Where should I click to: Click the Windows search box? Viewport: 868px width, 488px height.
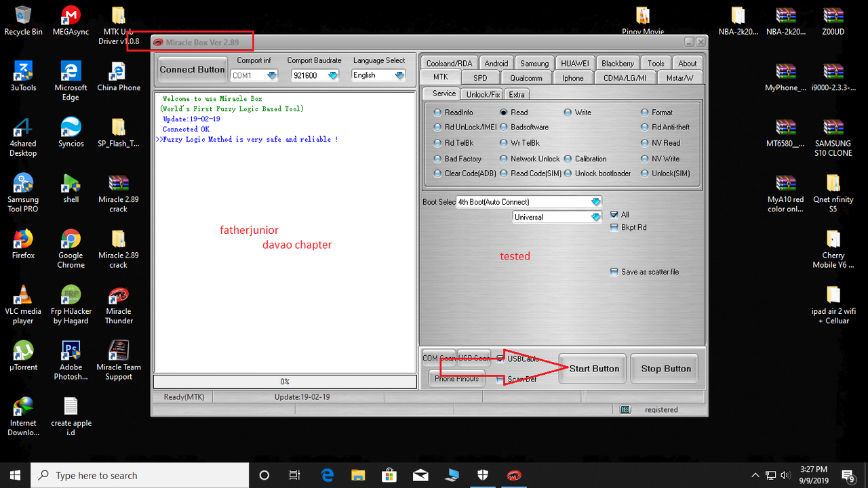pyautogui.click(x=140, y=475)
